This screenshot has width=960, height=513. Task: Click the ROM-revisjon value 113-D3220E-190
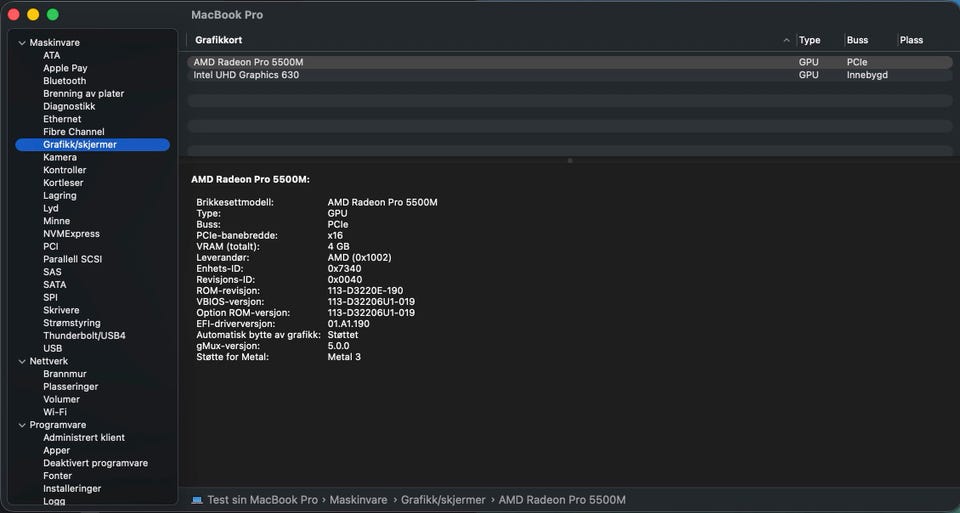point(365,291)
